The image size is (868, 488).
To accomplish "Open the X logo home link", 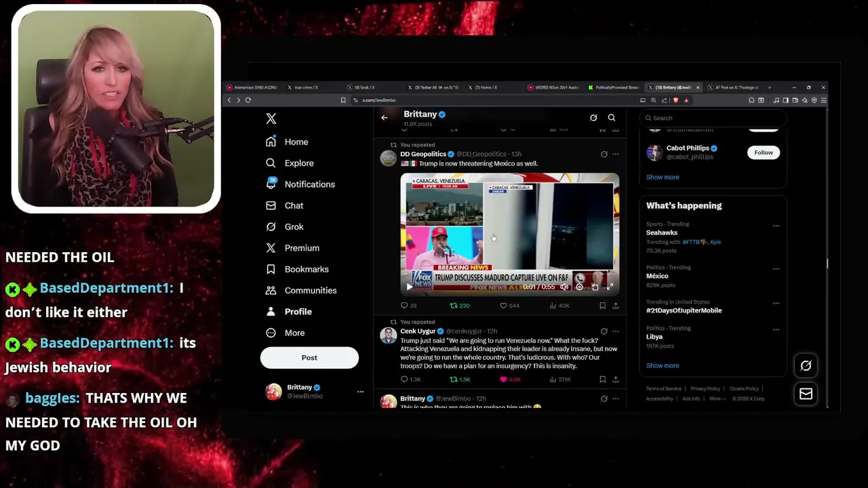I will coord(271,119).
